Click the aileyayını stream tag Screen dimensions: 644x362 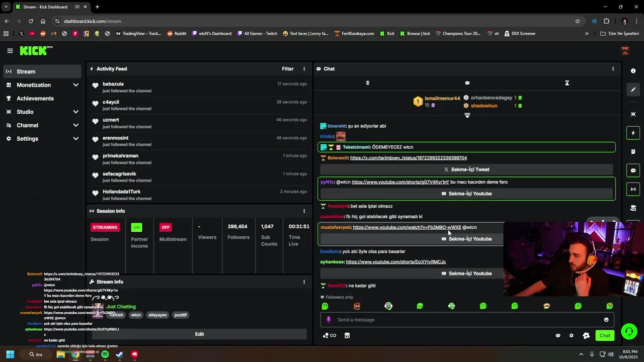coord(157,315)
